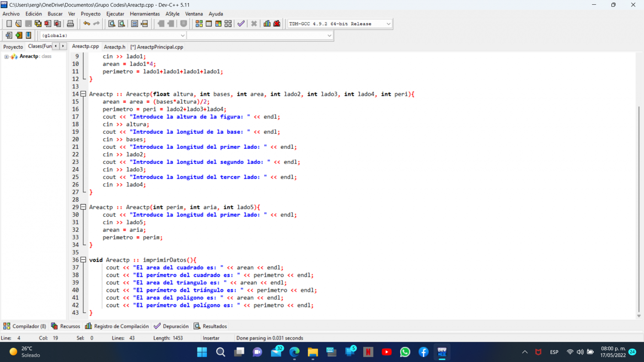Click line number 28 in the gutter
644x362 pixels.
(76, 199)
